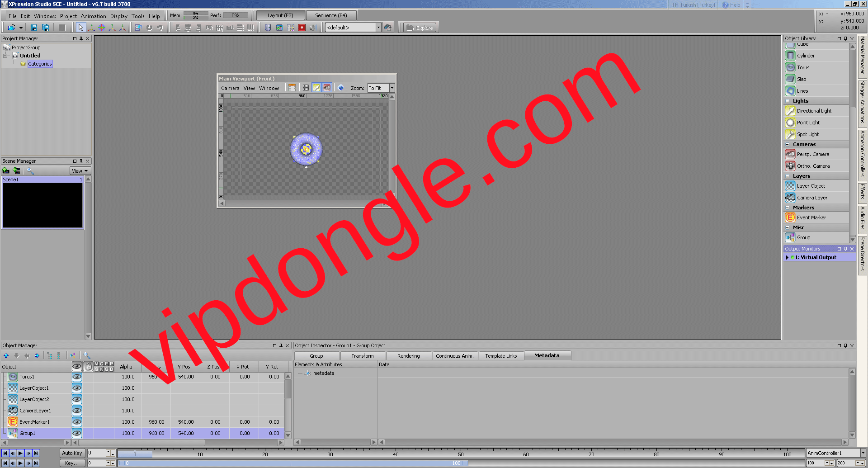
Task: Open the View dropdown in Scene Manager
Action: (x=80, y=171)
